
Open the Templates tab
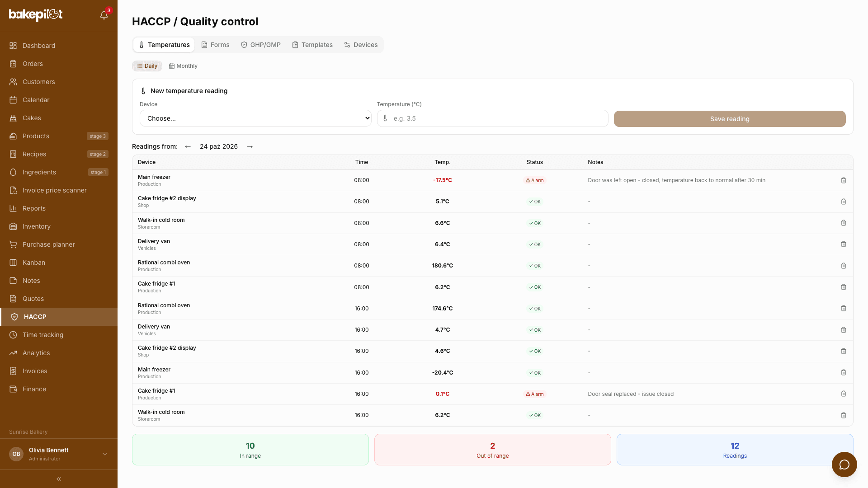[x=312, y=45]
